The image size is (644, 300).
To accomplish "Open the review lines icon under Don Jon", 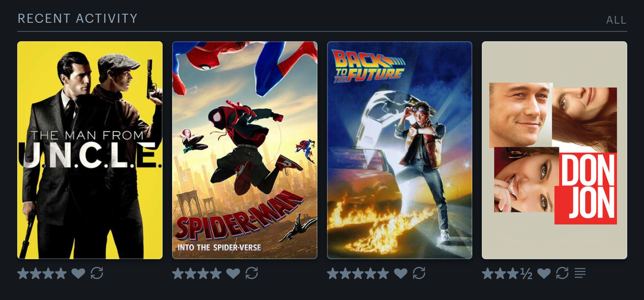I will click(580, 273).
